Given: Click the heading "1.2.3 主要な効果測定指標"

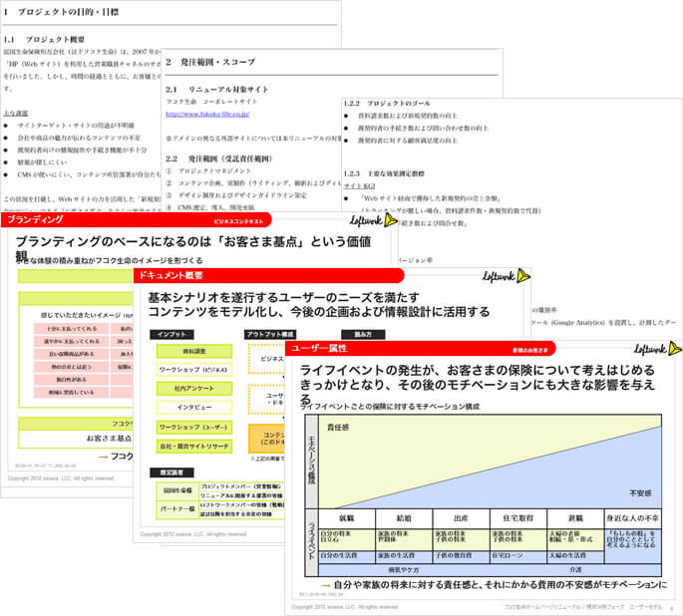Looking at the screenshot, I should (384, 173).
